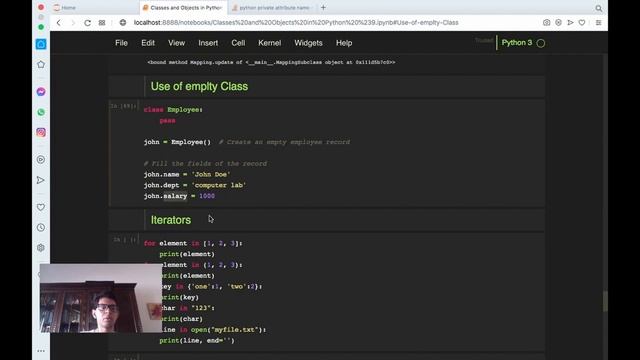The width and height of the screenshot is (640, 360).
Task: Send page to My Flow from address bar
Action: 570,23
